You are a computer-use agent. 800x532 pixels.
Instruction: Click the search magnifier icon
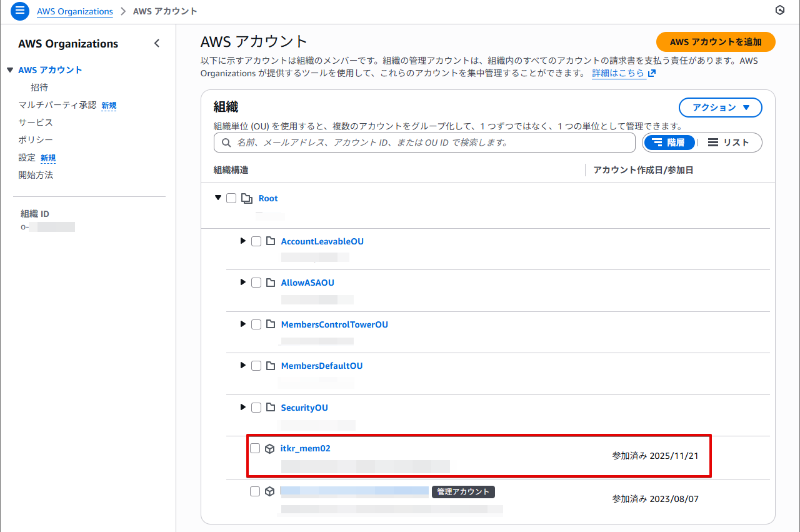pos(226,143)
